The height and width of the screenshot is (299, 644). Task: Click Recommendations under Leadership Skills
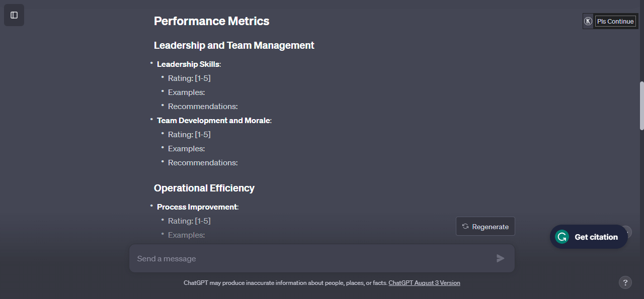[x=203, y=107]
